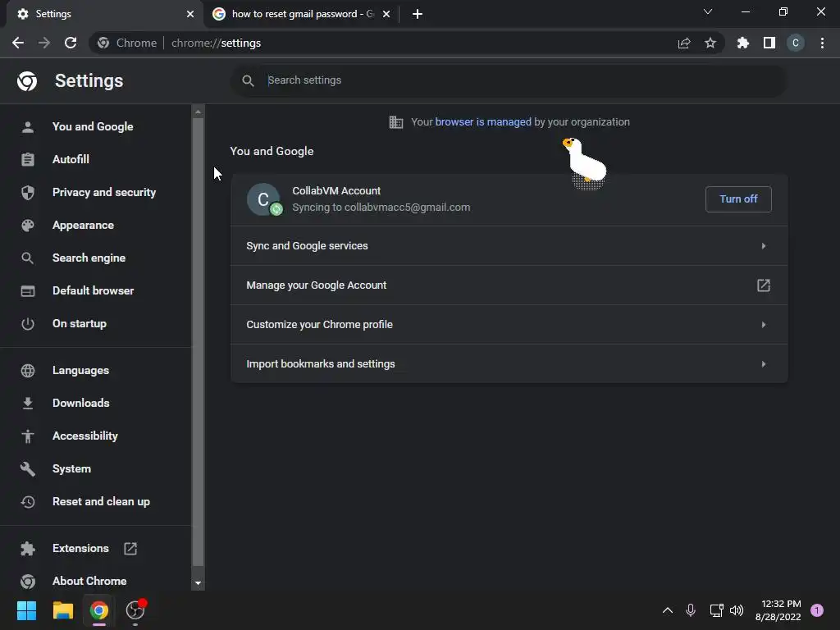Screen dimensions: 840x630
Task: Click the Chrome icon in taskbar
Action: 98,610
